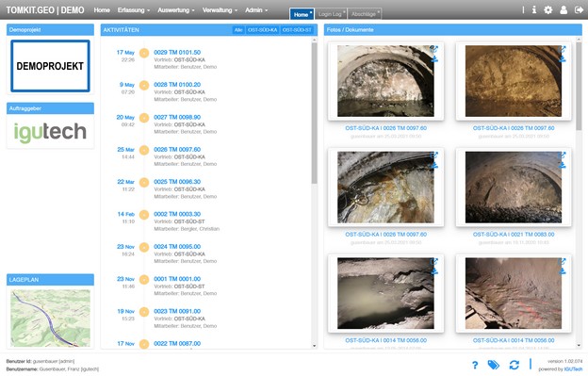Download the water puddle photo
Viewport: 588px width, 376px height.
click(x=434, y=271)
